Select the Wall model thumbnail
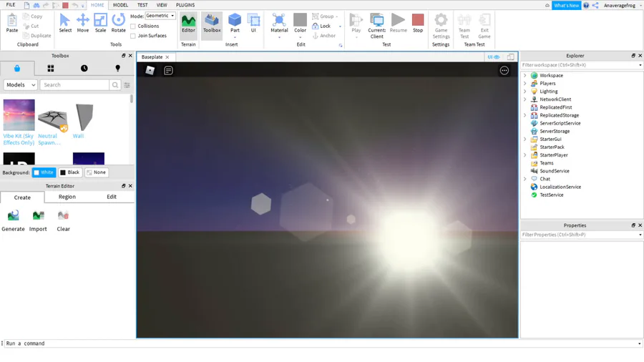This screenshot has width=644, height=362. [x=84, y=117]
